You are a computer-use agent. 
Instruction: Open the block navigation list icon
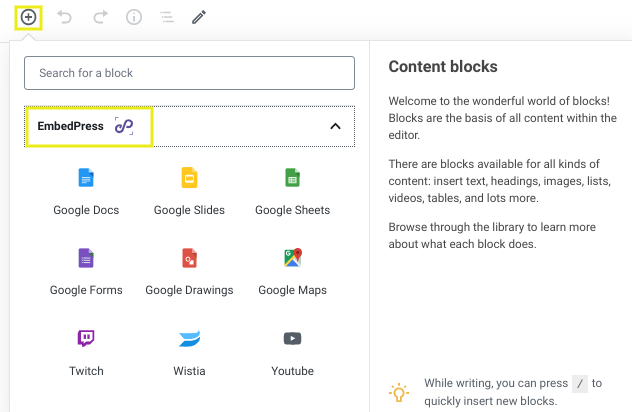coord(167,17)
